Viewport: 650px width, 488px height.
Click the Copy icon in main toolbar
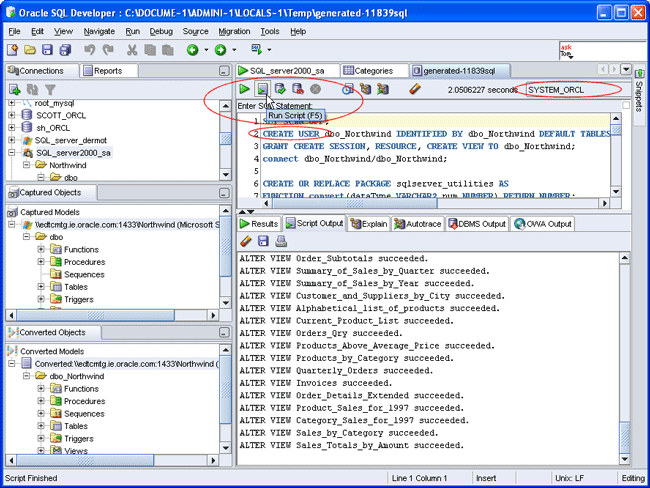(x=150, y=50)
